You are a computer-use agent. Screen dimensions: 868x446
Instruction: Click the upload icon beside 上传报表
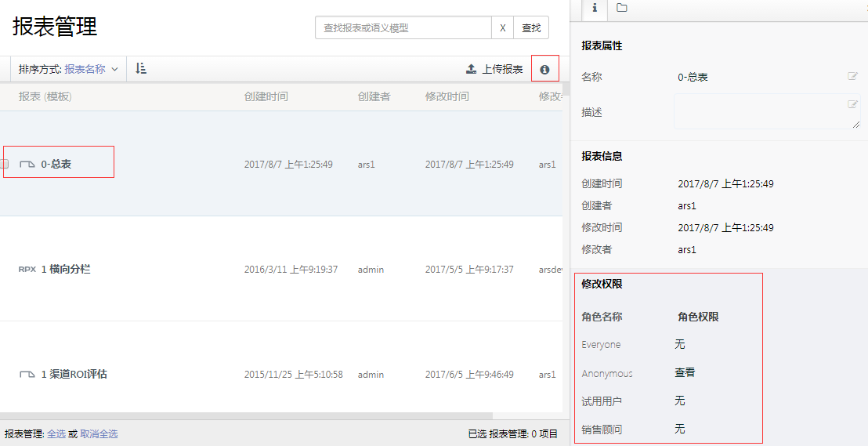coord(471,69)
